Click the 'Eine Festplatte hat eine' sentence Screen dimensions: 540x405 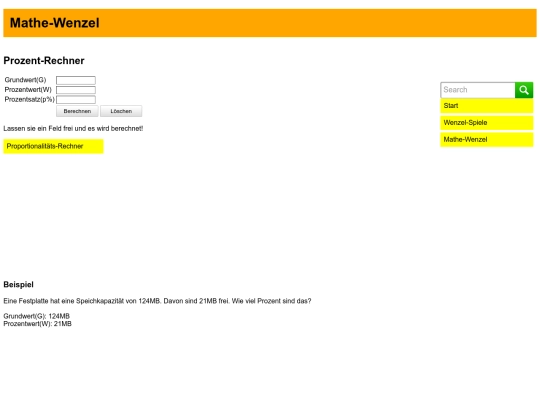pos(157,301)
